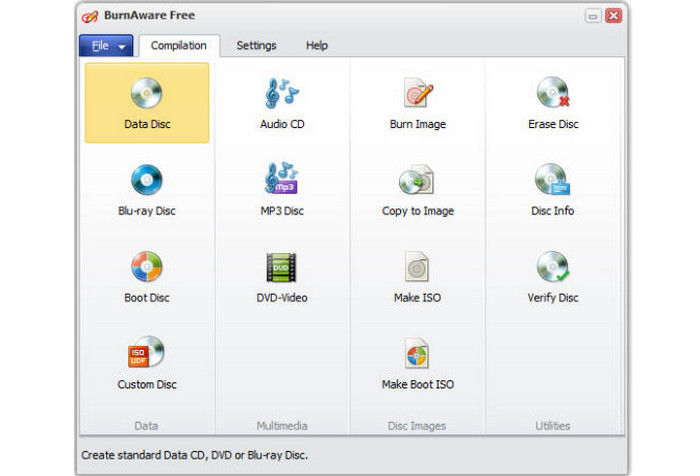Start the Copy to Image tool

coord(418,191)
